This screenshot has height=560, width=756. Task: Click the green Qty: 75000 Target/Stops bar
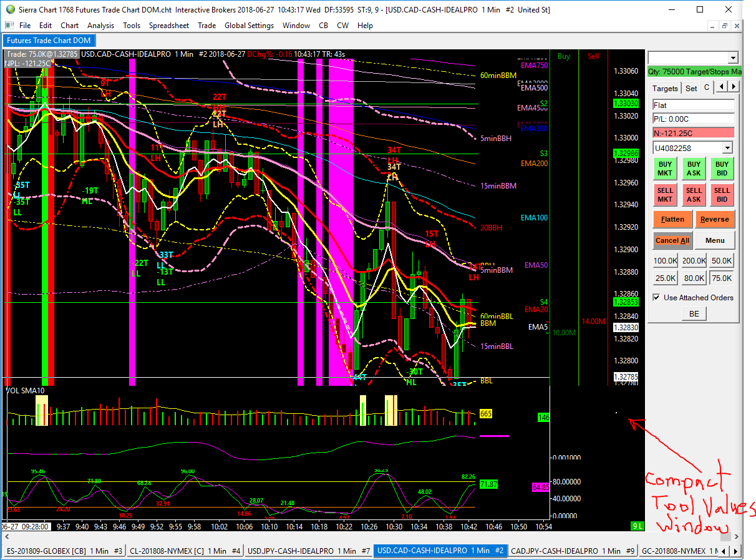pos(694,72)
